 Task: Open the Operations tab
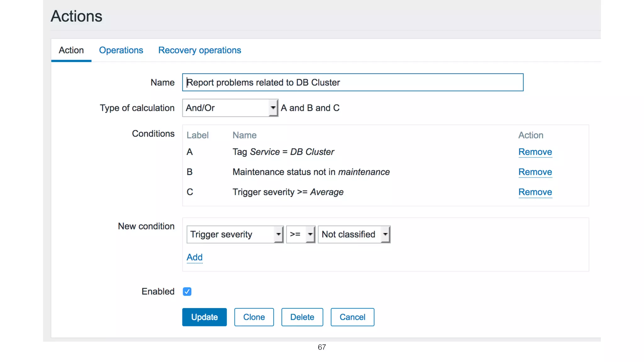[121, 50]
